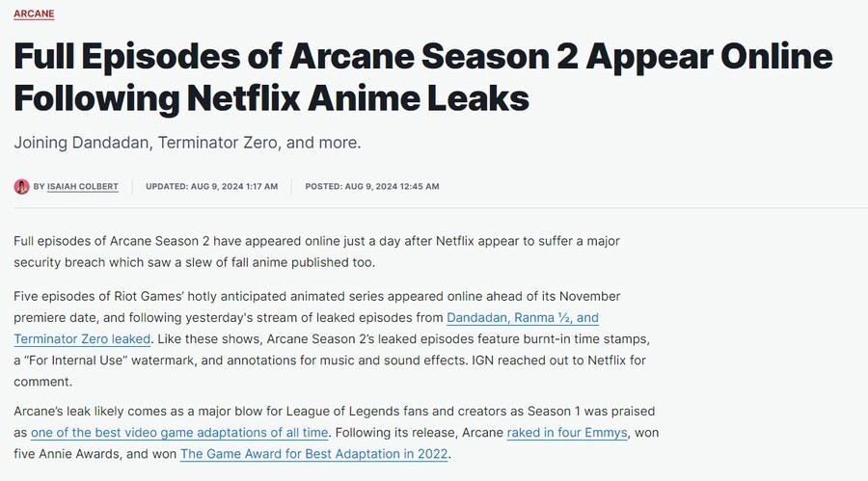Click the subheadline mentioning Dandadan, Terminator Zero

pyautogui.click(x=187, y=143)
